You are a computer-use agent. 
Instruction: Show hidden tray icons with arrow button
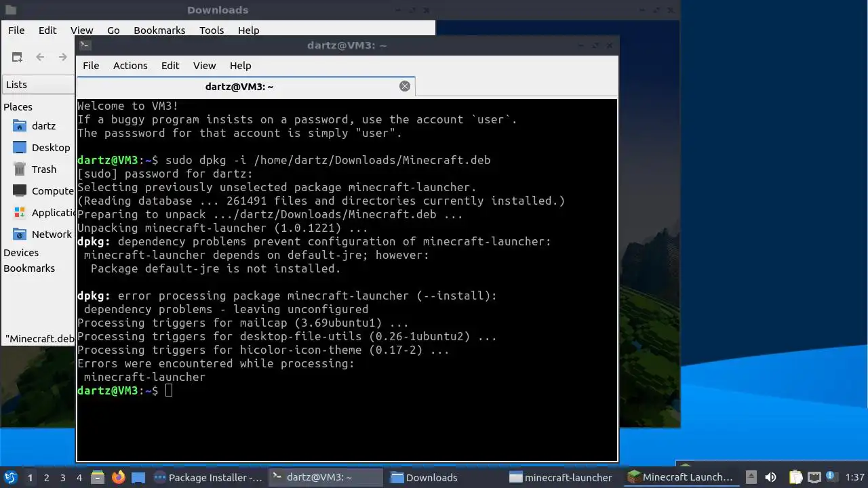pyautogui.click(x=751, y=477)
